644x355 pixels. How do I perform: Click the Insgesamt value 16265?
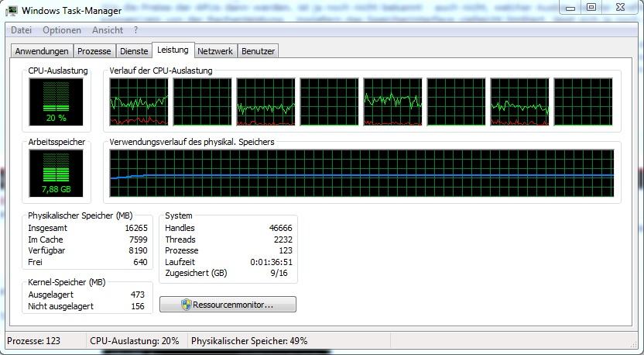[136, 228]
